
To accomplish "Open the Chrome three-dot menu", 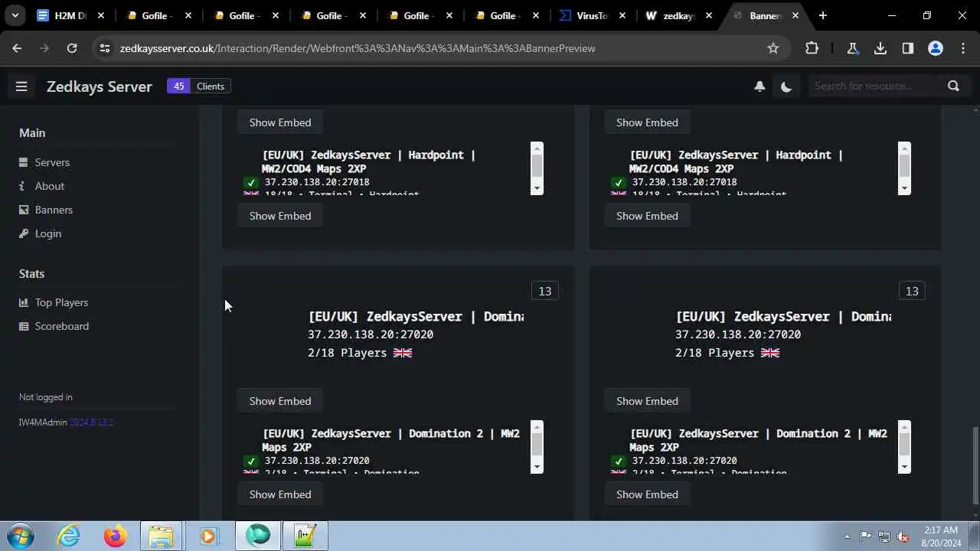I will pos(963,48).
